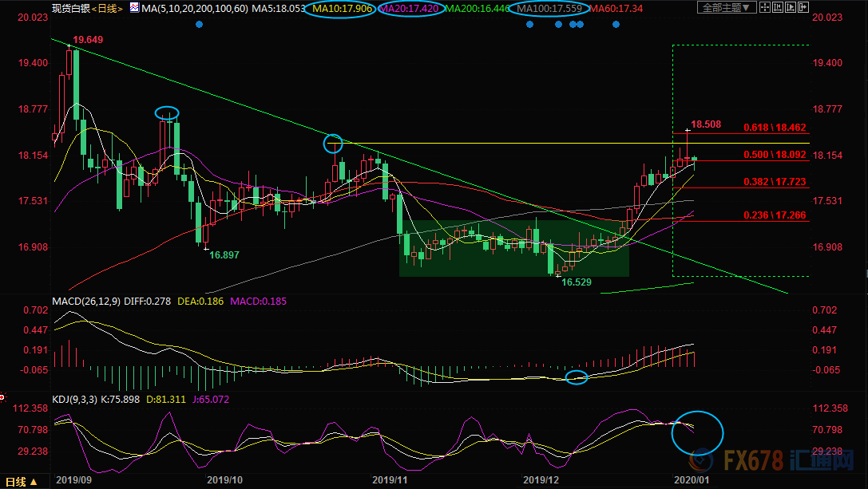Click the rightmost of four top-right layout icons

click(x=803, y=8)
